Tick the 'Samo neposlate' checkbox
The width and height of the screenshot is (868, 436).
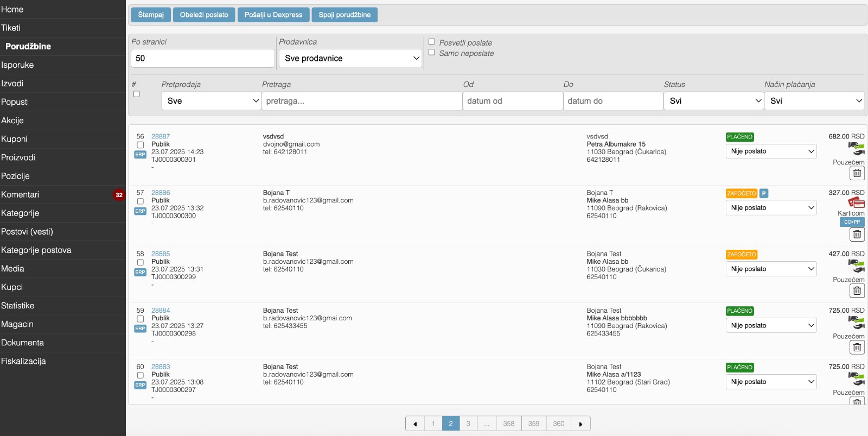tap(432, 53)
